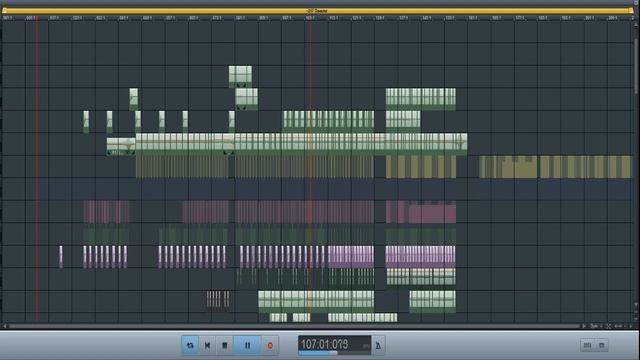
Task: Select the yellow loop range bar above the ruler
Action: (317, 11)
